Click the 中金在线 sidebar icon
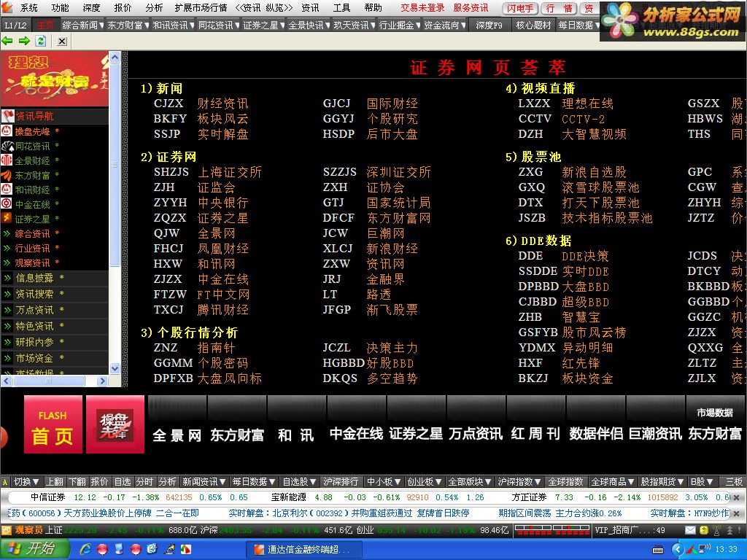 tap(7, 204)
